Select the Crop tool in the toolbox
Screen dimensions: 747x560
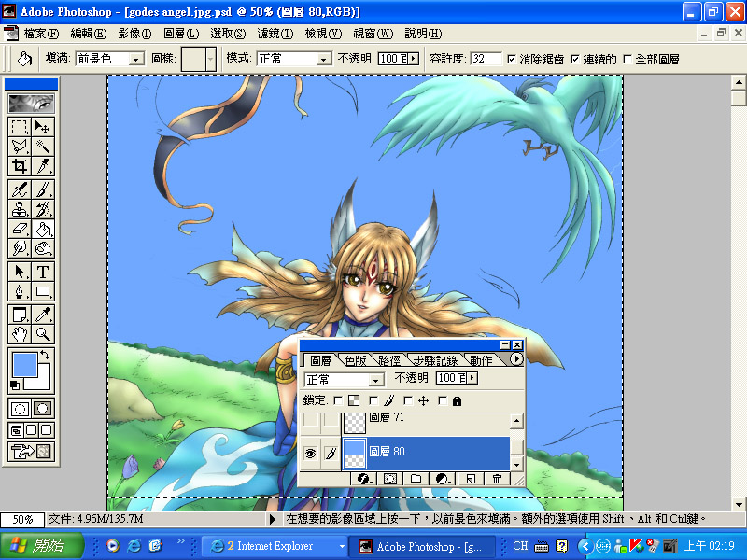tap(20, 166)
